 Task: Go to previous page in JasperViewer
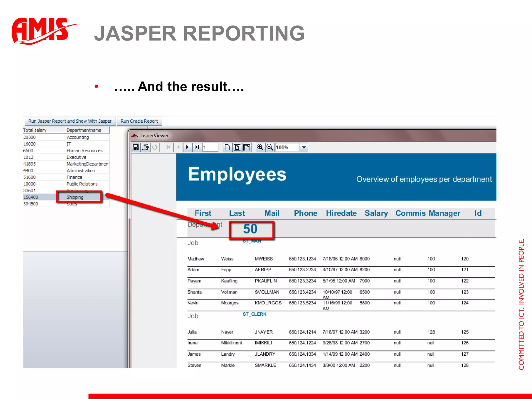(x=178, y=147)
